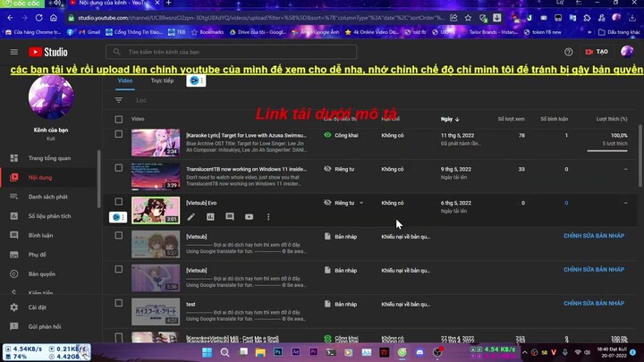Image resolution: width=644 pixels, height=362 pixels.
Task: Open Gmail bookmark
Action: click(x=89, y=32)
